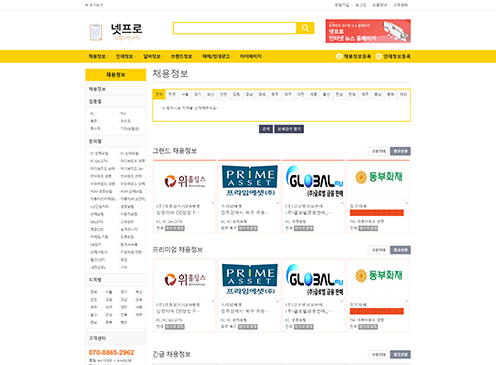Click the red highlighted title on Grand 동부화재 card
This screenshot has width=496, height=365.
click(377, 213)
